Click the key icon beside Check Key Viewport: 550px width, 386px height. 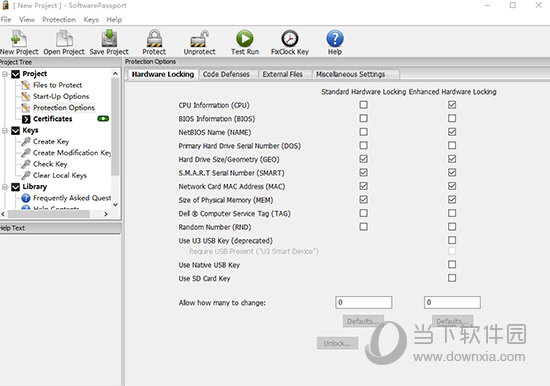(x=26, y=164)
